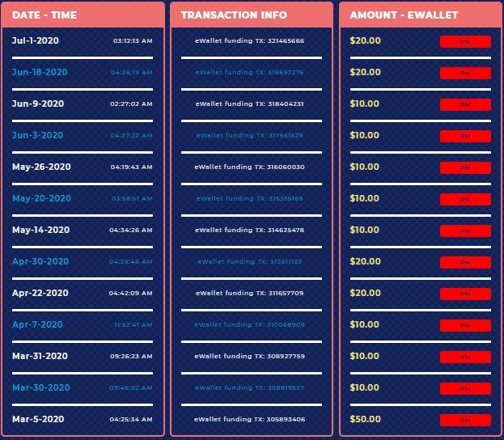Open eWallet funding TX: 311657709
Screen dimensions: 504x440
point(249,293)
